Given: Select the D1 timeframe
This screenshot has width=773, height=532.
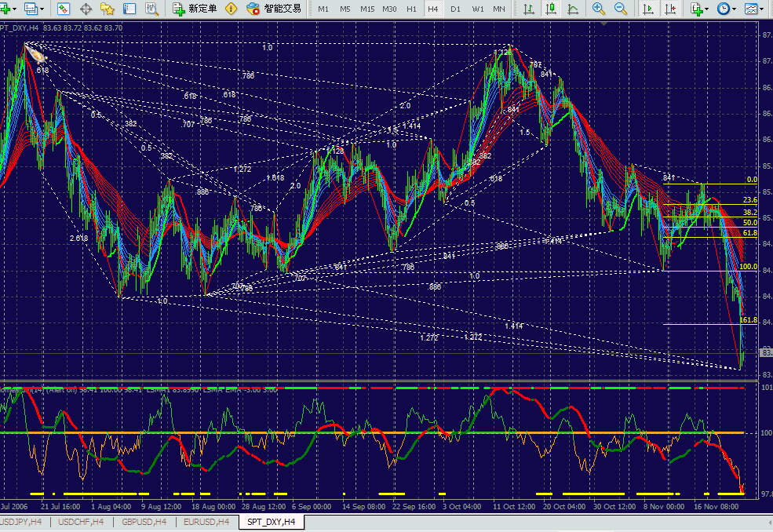Looking at the screenshot, I should (455, 9).
